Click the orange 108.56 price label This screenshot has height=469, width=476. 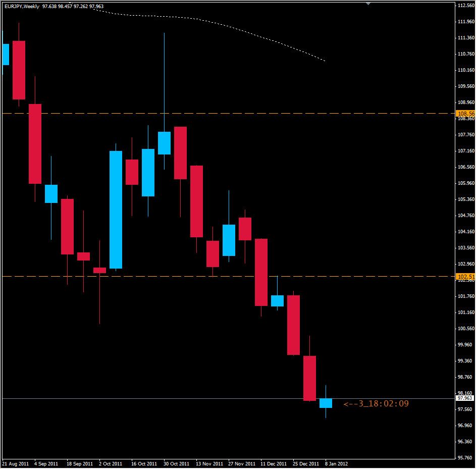[464, 114]
